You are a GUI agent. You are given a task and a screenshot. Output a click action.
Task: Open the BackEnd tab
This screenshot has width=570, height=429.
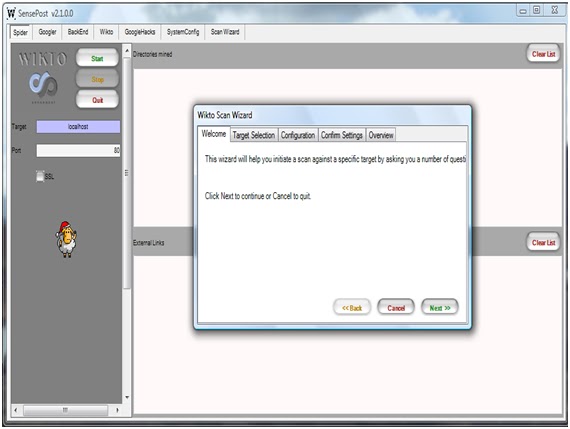(x=78, y=32)
